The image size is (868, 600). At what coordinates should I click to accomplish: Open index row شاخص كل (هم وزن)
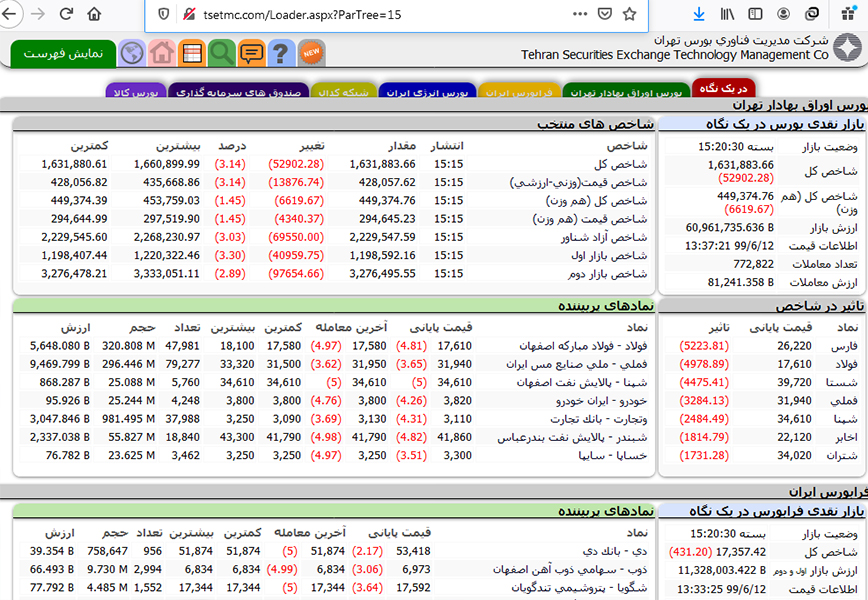596,200
